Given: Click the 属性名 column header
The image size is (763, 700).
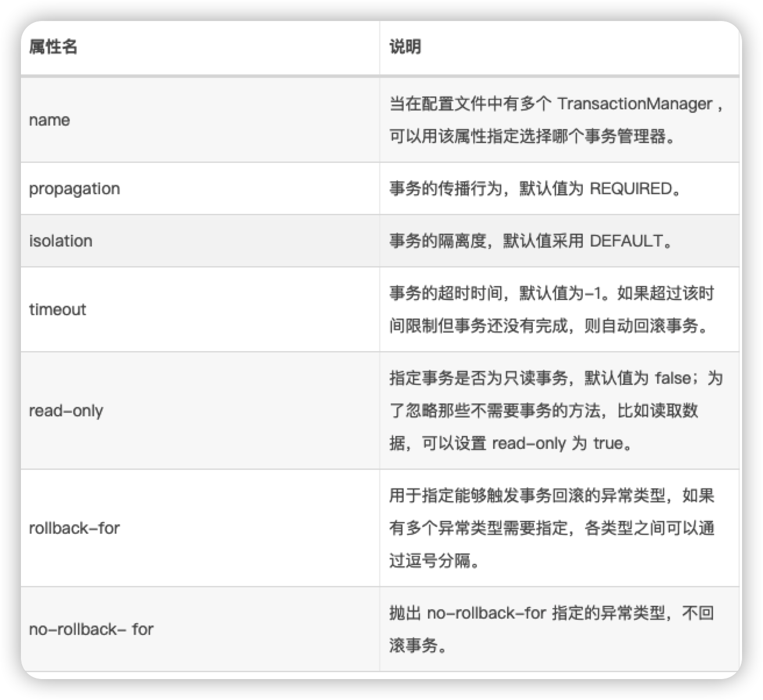Looking at the screenshot, I should [x=53, y=47].
